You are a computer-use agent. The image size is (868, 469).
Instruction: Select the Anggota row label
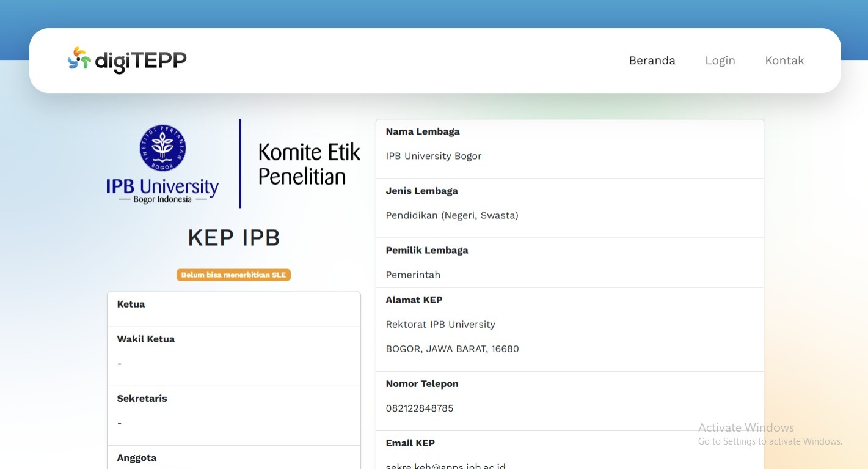(x=137, y=458)
